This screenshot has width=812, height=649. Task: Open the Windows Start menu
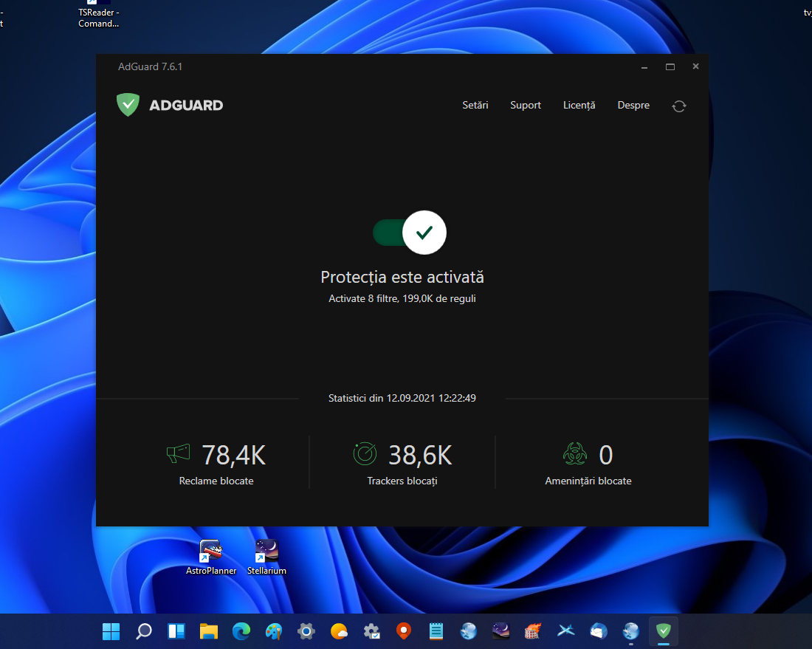coord(111,631)
